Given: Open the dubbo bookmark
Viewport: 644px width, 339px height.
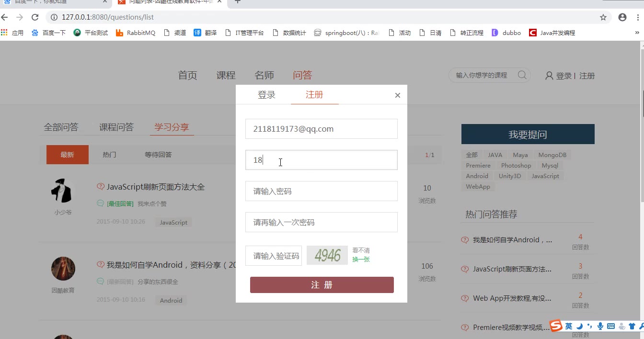Looking at the screenshot, I should point(506,33).
